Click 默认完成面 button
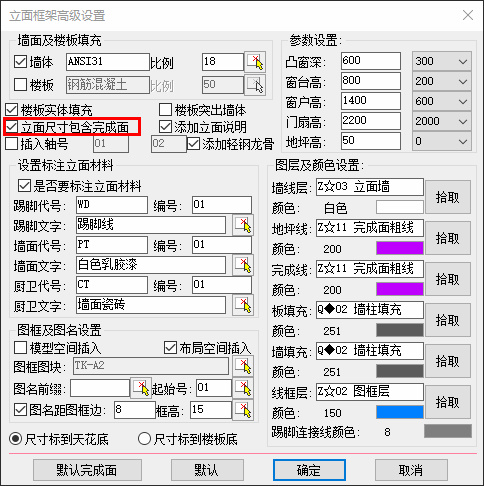The image size is (484, 486). 87,470
